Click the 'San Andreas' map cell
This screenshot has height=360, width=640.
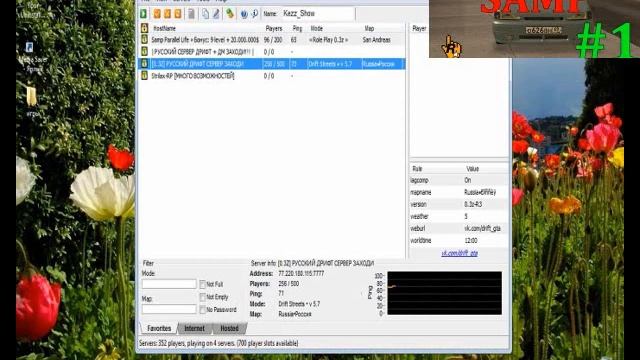coord(376,40)
